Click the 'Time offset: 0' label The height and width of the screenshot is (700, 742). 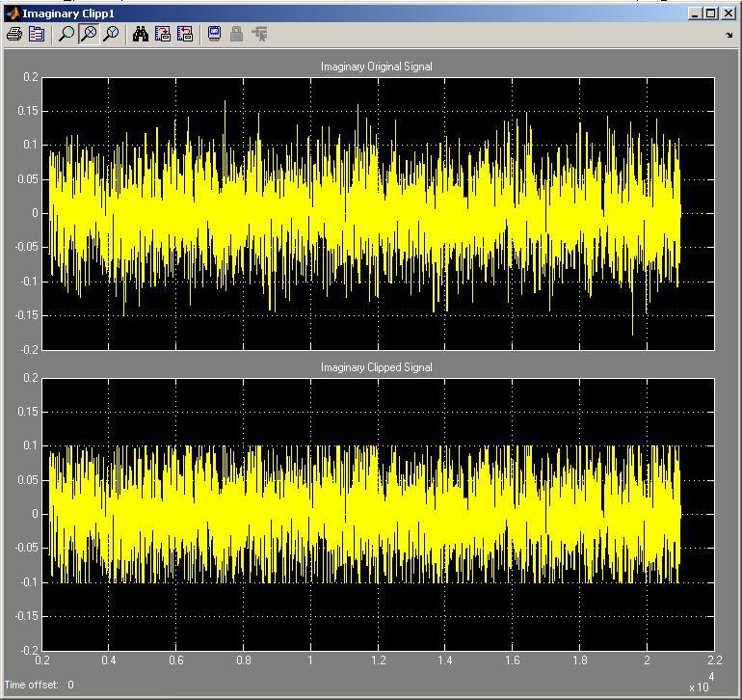(40, 685)
